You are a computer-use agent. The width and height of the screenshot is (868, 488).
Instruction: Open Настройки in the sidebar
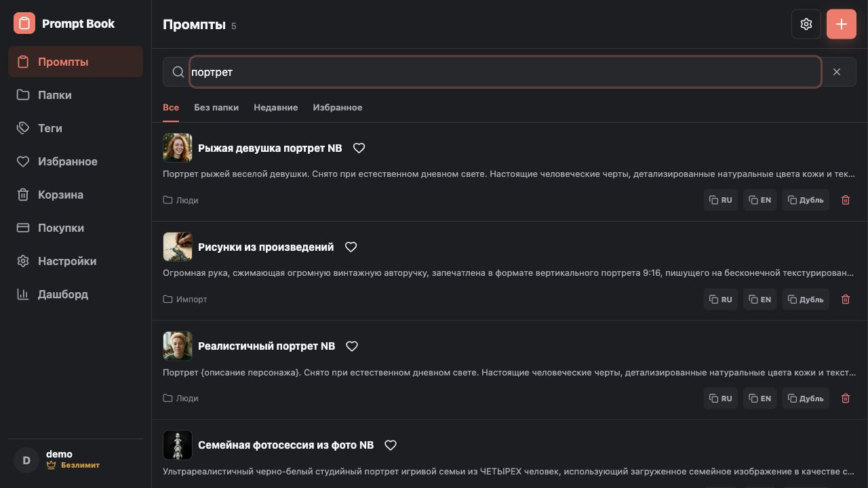(75, 261)
